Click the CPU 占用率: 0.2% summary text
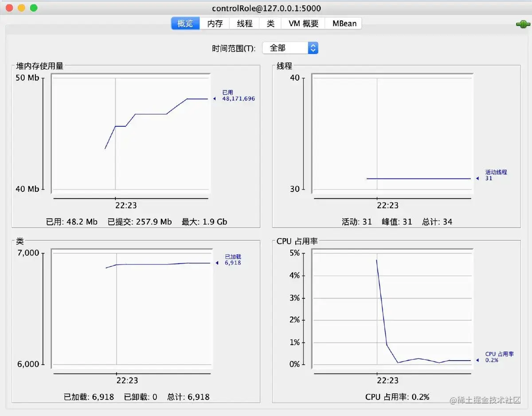 397,397
